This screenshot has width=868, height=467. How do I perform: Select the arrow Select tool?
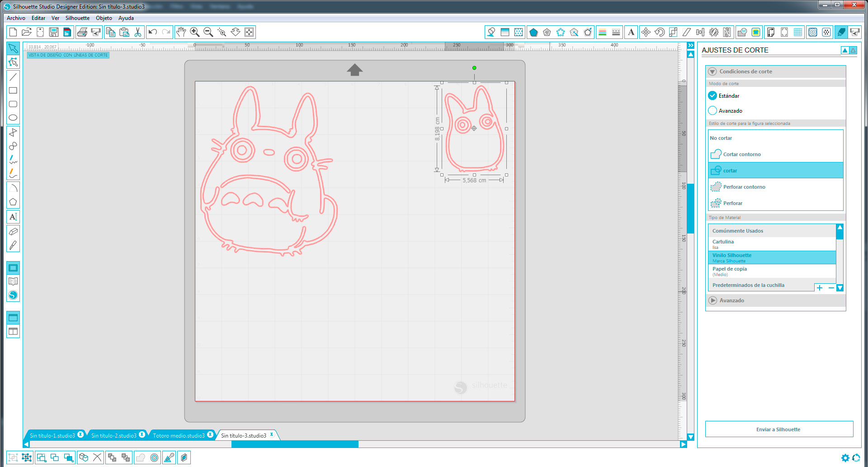pos(13,48)
